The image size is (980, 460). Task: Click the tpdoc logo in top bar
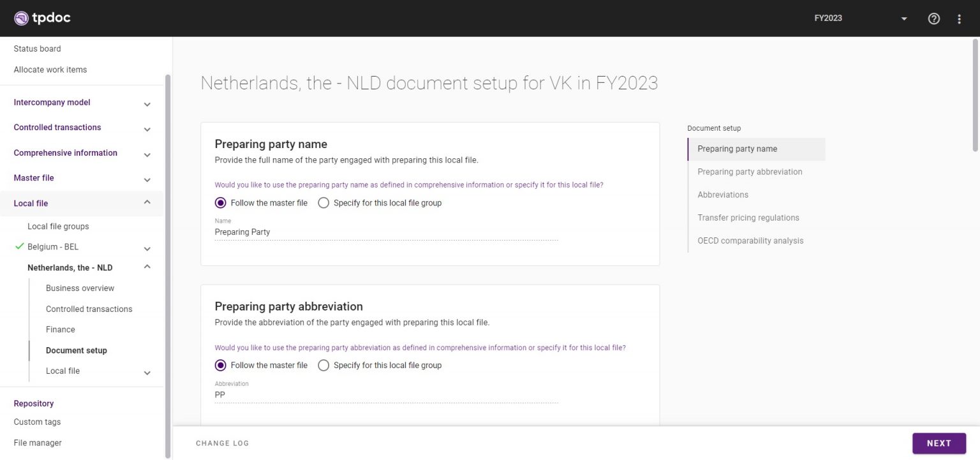42,18
